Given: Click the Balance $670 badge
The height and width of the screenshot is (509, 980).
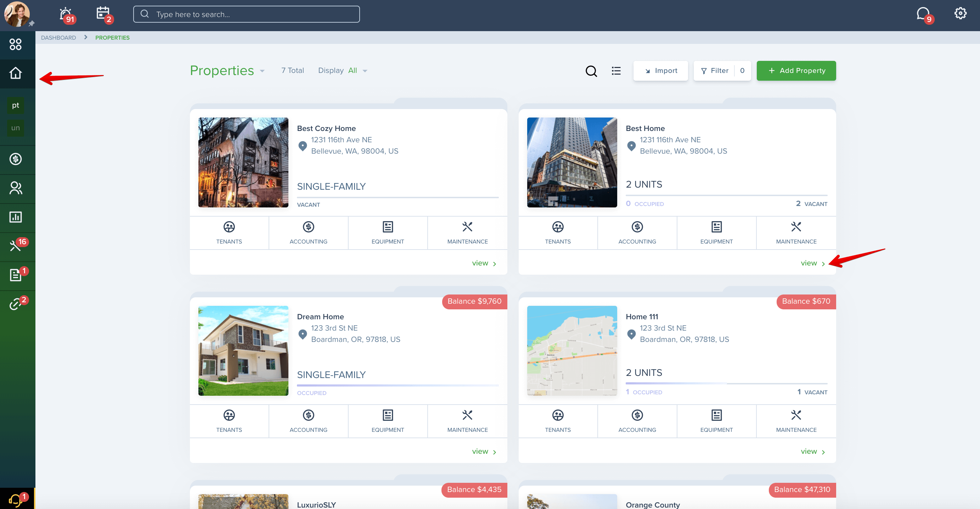Looking at the screenshot, I should coord(806,301).
